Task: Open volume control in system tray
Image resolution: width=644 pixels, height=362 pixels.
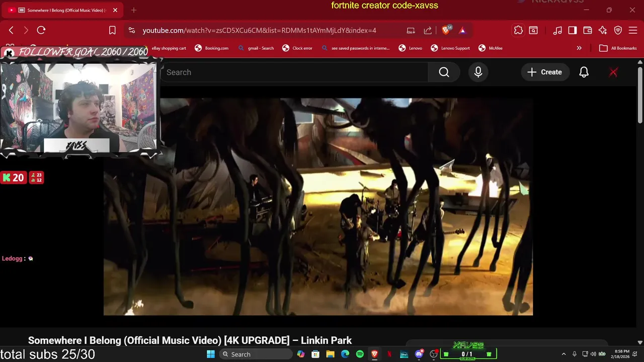Action: (593, 354)
